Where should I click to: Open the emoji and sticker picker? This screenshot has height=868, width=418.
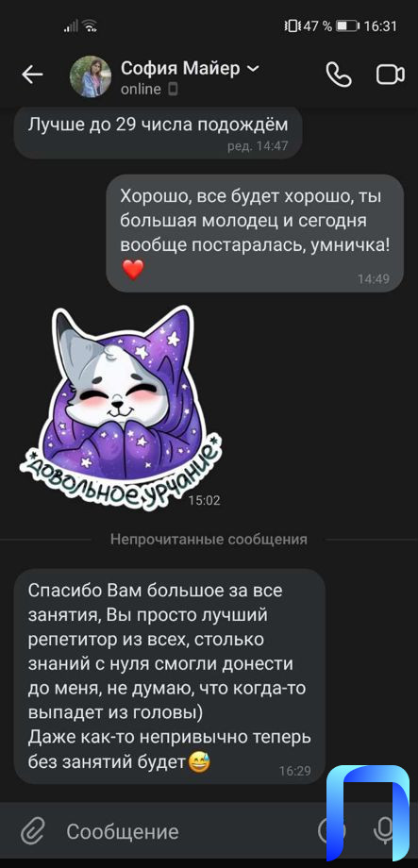332,830
